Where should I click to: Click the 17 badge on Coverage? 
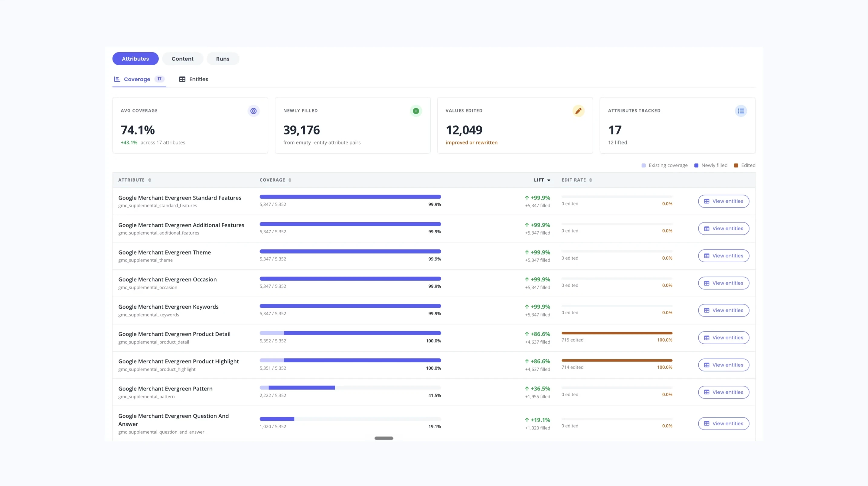coord(159,79)
